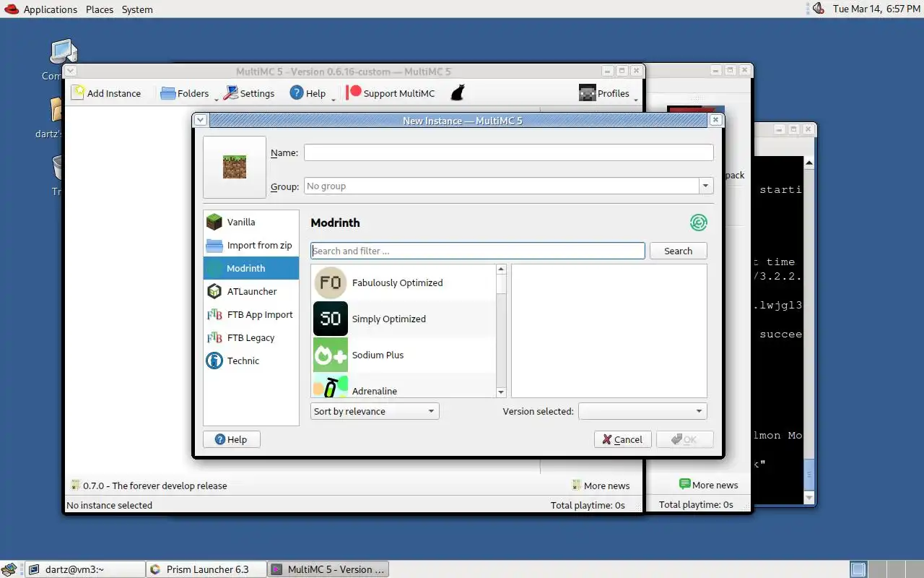
Task: Click the dialog Help button
Action: click(x=231, y=439)
